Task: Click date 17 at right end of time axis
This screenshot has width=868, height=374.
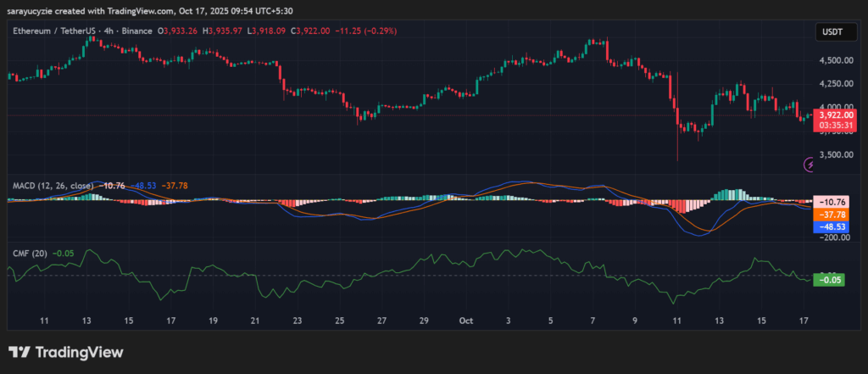Action: pos(804,321)
